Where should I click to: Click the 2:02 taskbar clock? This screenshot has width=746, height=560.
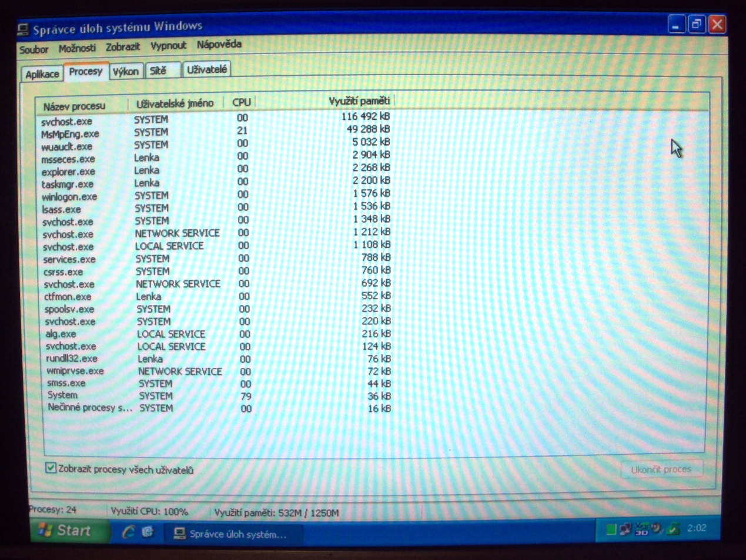(697, 528)
